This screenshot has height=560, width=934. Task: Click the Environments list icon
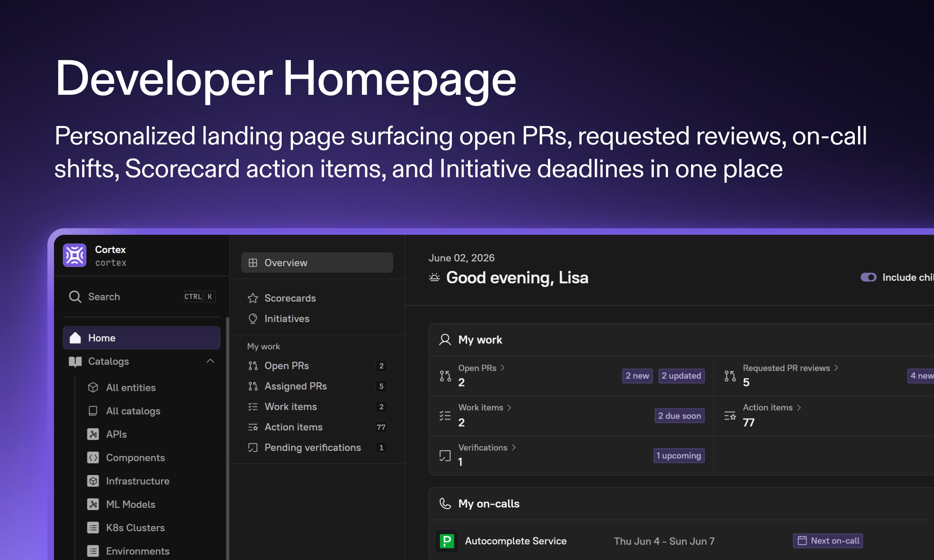point(93,551)
